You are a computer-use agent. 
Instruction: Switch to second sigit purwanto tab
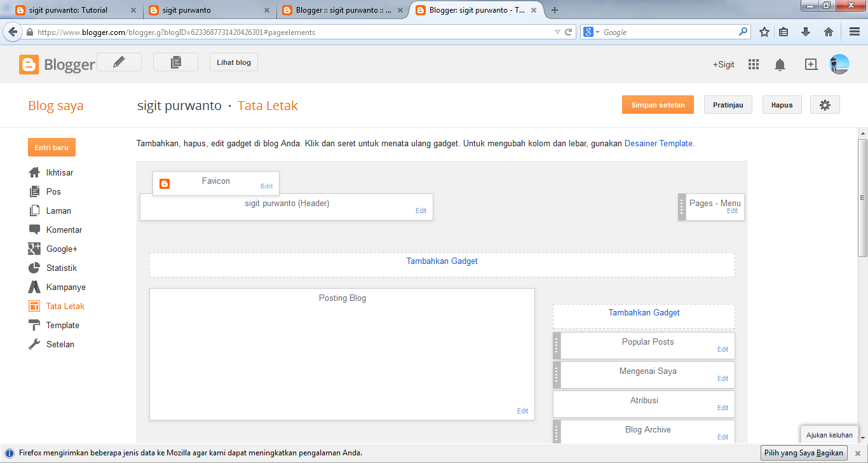click(x=208, y=10)
